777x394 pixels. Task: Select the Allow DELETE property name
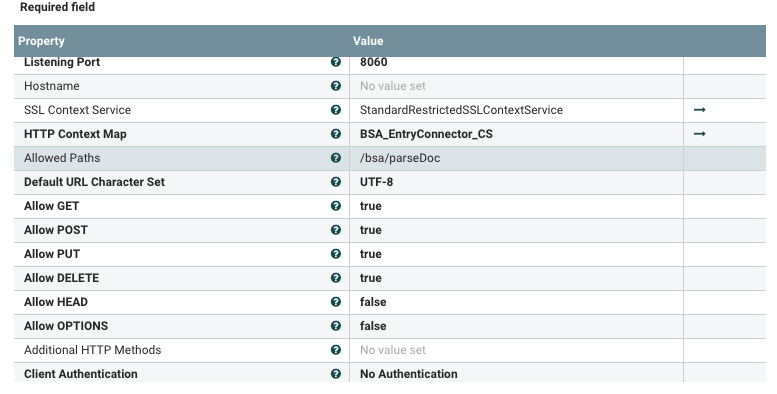coord(61,278)
